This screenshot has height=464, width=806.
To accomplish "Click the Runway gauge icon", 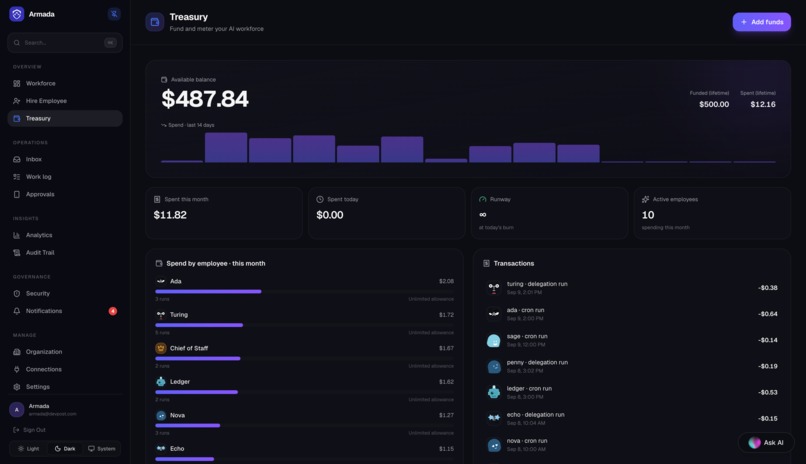I will 483,199.
